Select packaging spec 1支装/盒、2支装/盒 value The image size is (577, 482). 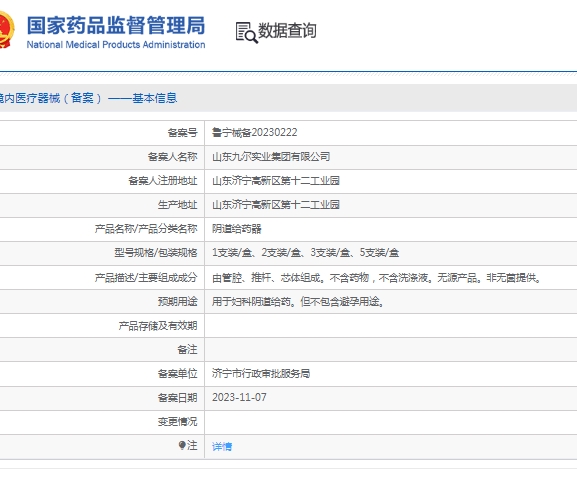coord(305,253)
